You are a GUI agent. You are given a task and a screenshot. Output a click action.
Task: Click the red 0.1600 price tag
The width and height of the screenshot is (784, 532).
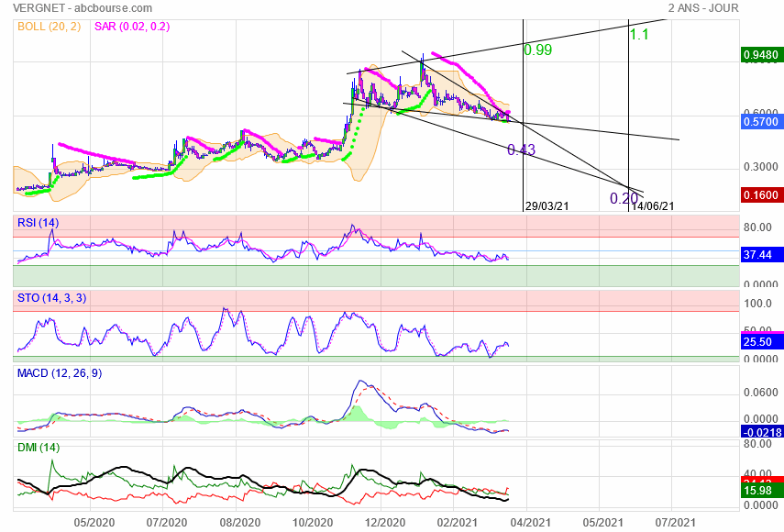coord(758,194)
